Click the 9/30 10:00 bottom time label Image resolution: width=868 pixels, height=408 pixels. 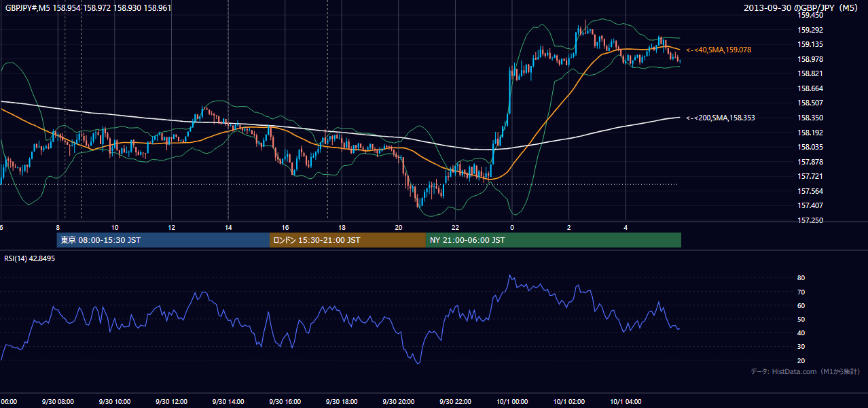[115, 402]
